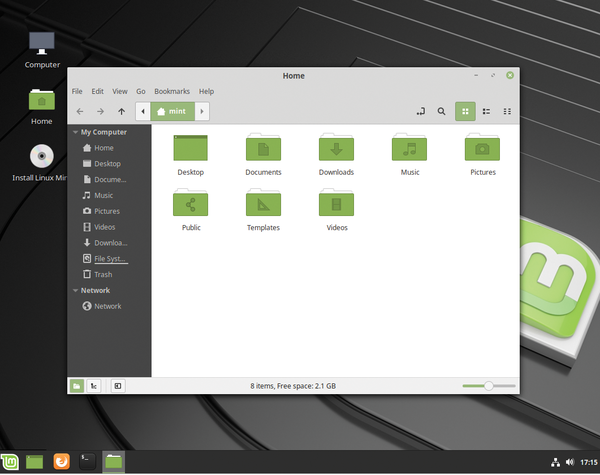This screenshot has height=475, width=600.
Task: Click the mint path bar button
Action: pyautogui.click(x=172, y=111)
